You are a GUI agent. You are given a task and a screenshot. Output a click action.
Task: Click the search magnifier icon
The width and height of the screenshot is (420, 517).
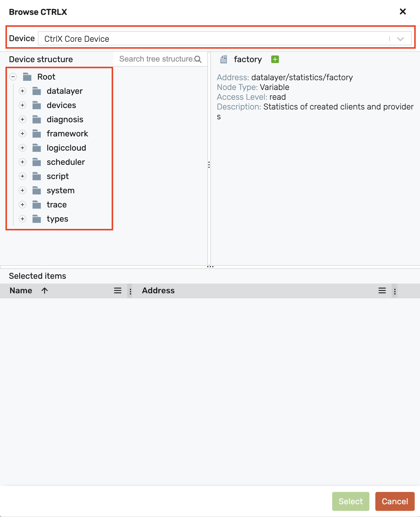198,59
